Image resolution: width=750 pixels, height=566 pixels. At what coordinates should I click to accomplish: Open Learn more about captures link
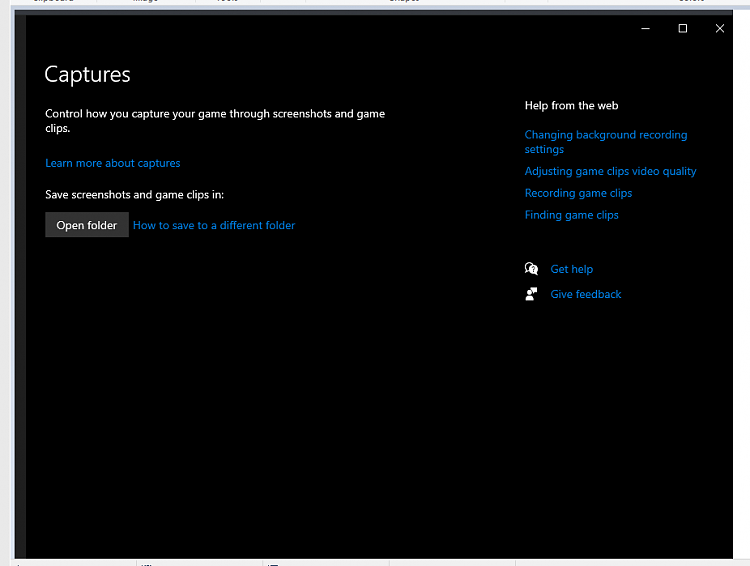113,164
